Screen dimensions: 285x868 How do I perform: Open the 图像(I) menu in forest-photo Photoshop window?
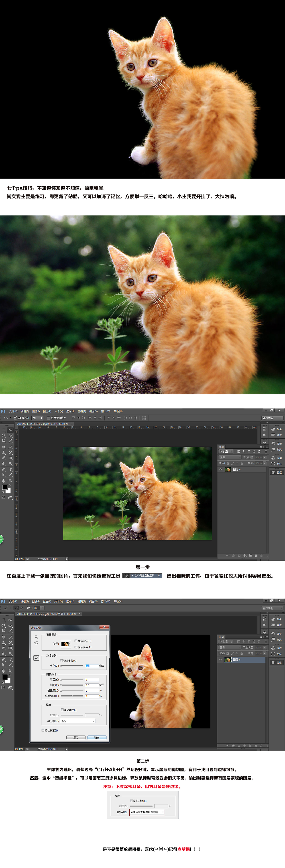point(36,411)
